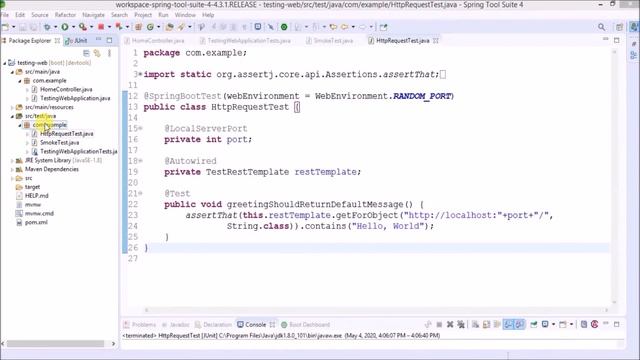Screen dimensions: 640x360
Task: Click the New file toolbar icon
Action: click(5, 27)
